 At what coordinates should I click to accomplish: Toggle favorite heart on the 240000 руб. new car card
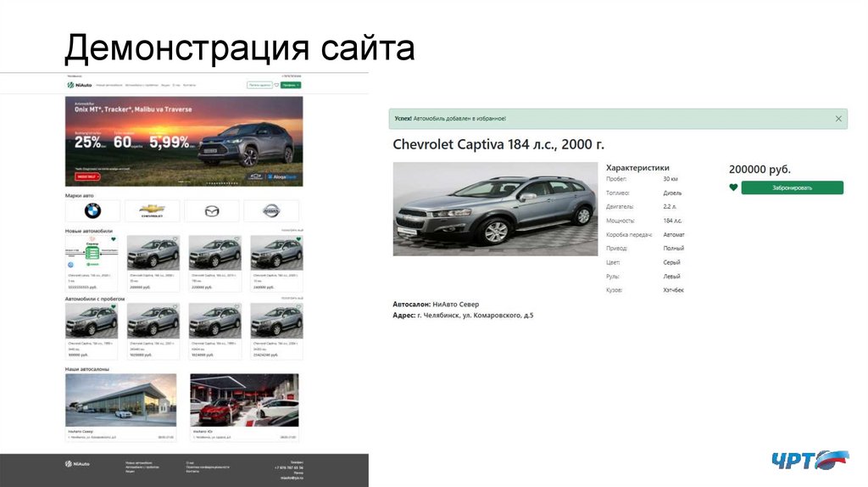pyautogui.click(x=298, y=239)
